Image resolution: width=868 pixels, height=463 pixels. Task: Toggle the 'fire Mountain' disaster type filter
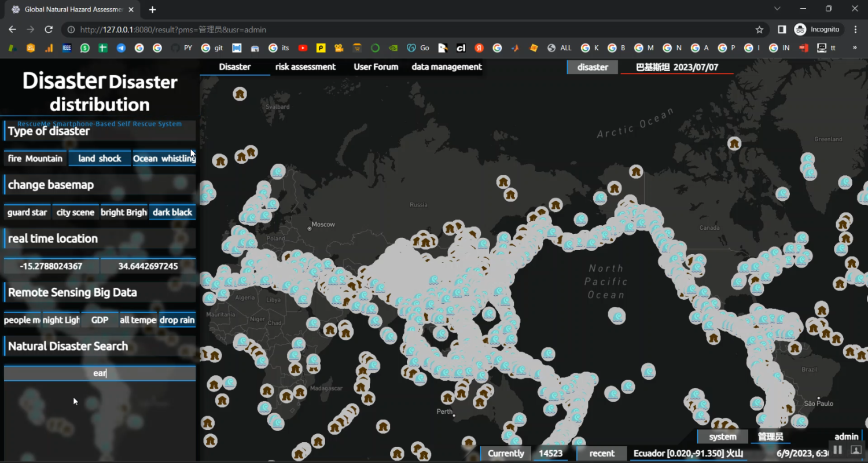point(35,159)
